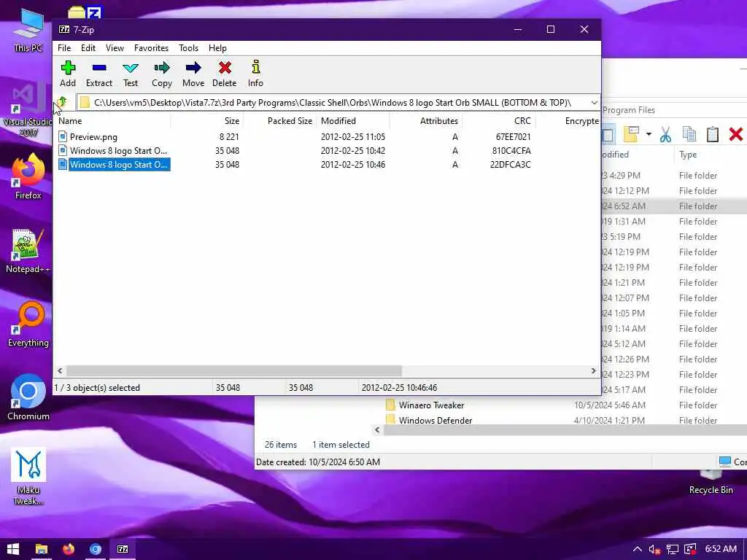Image resolution: width=747 pixels, height=560 pixels.
Task: Select the Preview.png file
Action: click(x=93, y=137)
